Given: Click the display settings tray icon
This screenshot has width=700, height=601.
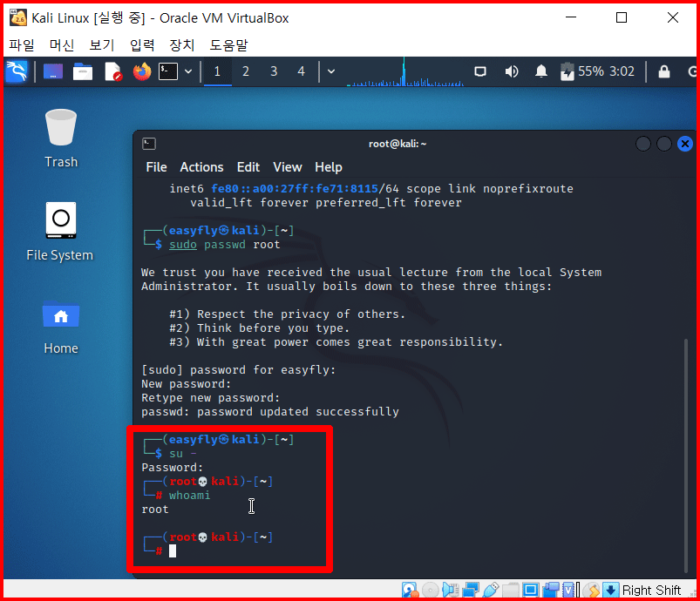Looking at the screenshot, I should click(480, 71).
